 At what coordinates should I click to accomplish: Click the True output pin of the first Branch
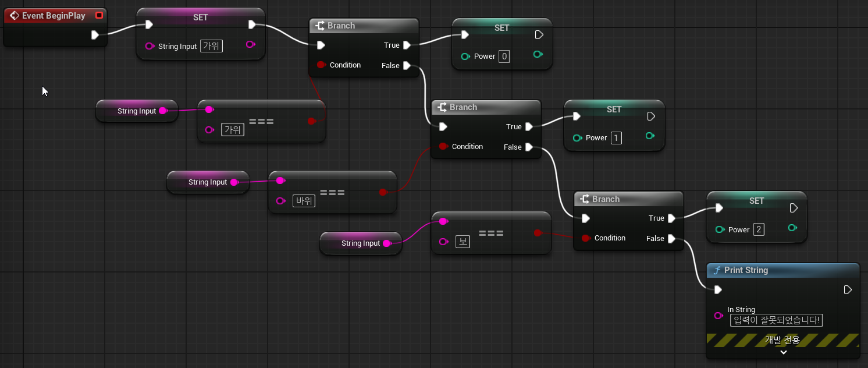[x=407, y=45]
